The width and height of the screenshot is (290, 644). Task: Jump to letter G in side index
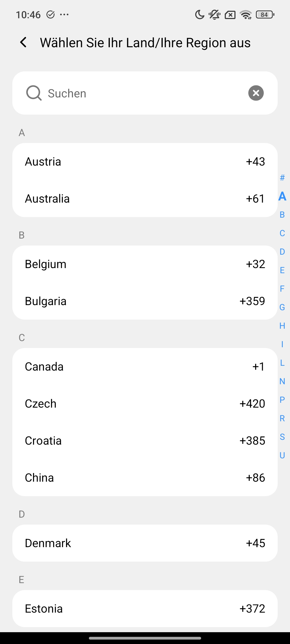pyautogui.click(x=282, y=307)
